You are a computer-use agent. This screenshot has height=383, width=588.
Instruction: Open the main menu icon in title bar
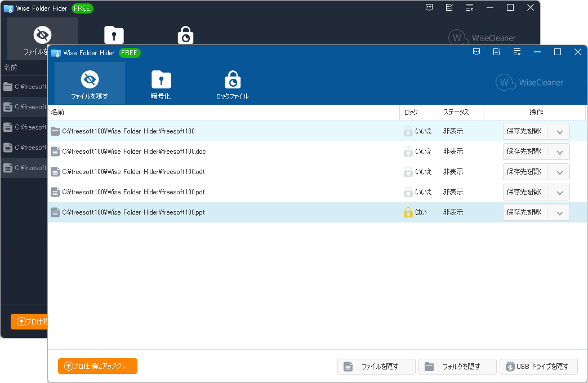(516, 51)
